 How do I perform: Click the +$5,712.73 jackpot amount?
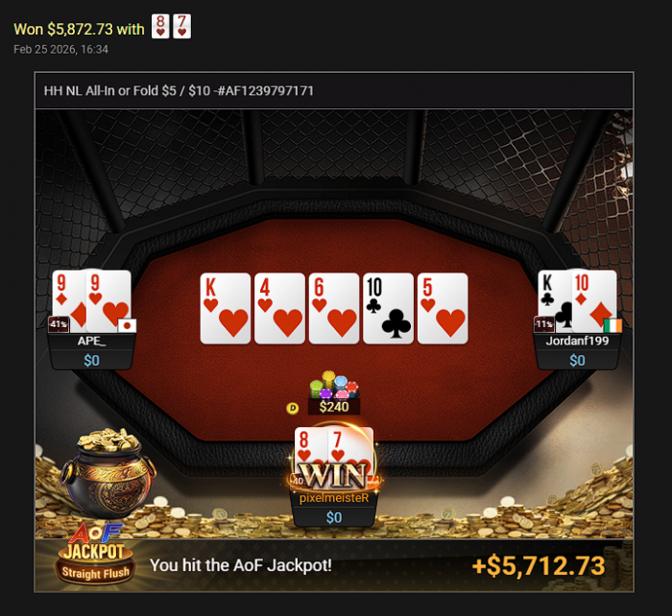[539, 565]
